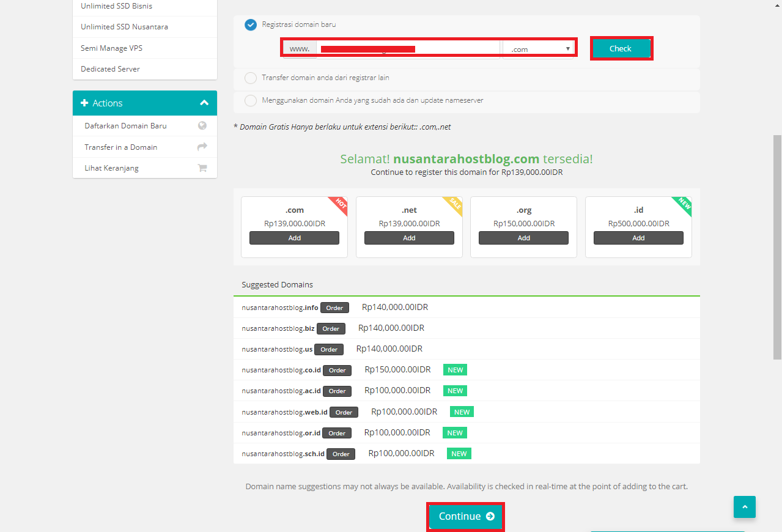The height and width of the screenshot is (532, 782).
Task: Order the nusantarahostblog.sch.id suggested domain
Action: pyautogui.click(x=341, y=454)
